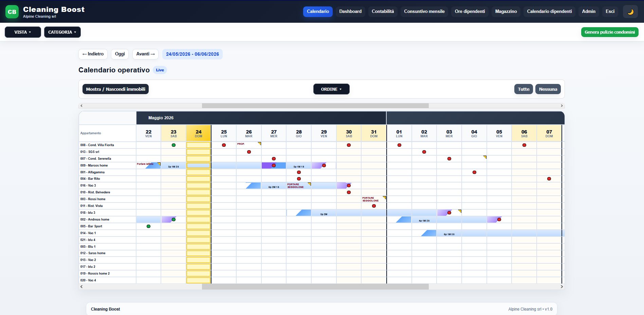Click red dot for Rist. Belvedere on 30
Viewport: 644px width, 315px height.
coord(349,192)
